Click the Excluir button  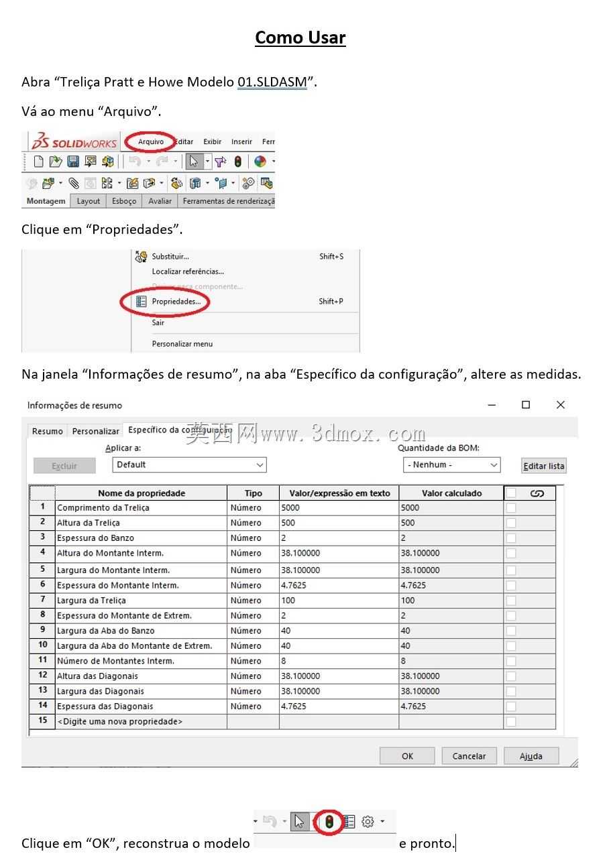64,466
